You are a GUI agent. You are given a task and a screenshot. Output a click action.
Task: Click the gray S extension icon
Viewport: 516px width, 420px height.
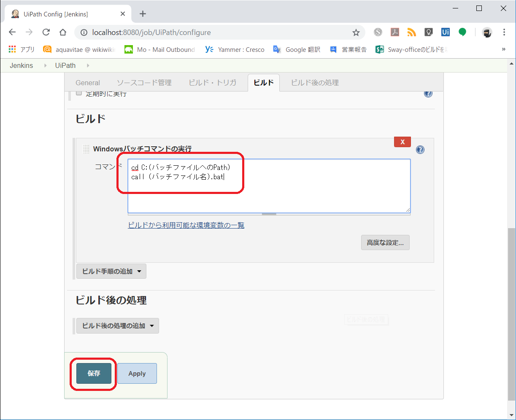[378, 32]
